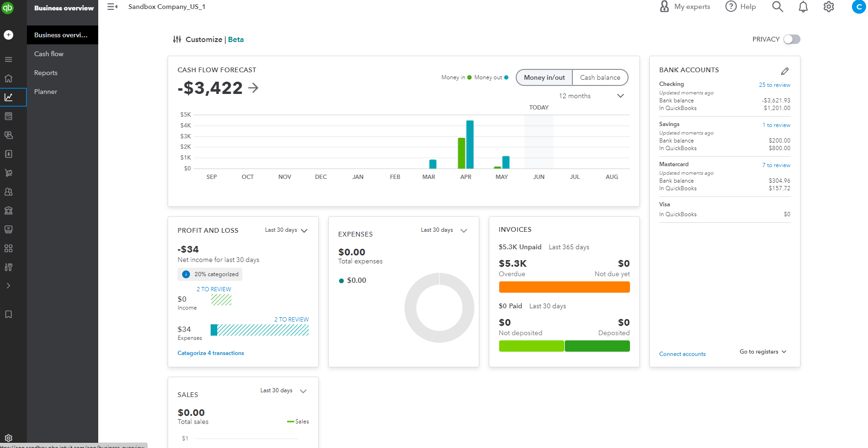Click the QuickBooks logo icon
The height and width of the screenshot is (448, 868).
point(8,8)
